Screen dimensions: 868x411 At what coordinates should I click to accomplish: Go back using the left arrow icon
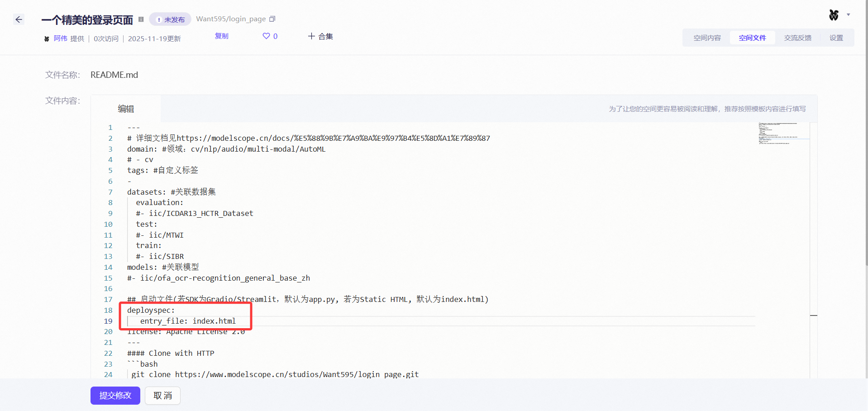pyautogui.click(x=19, y=19)
